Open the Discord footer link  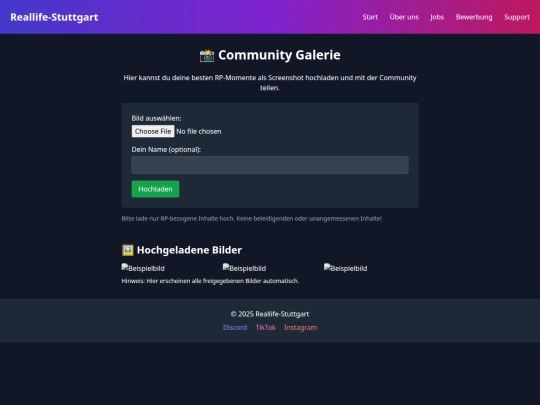tap(235, 328)
